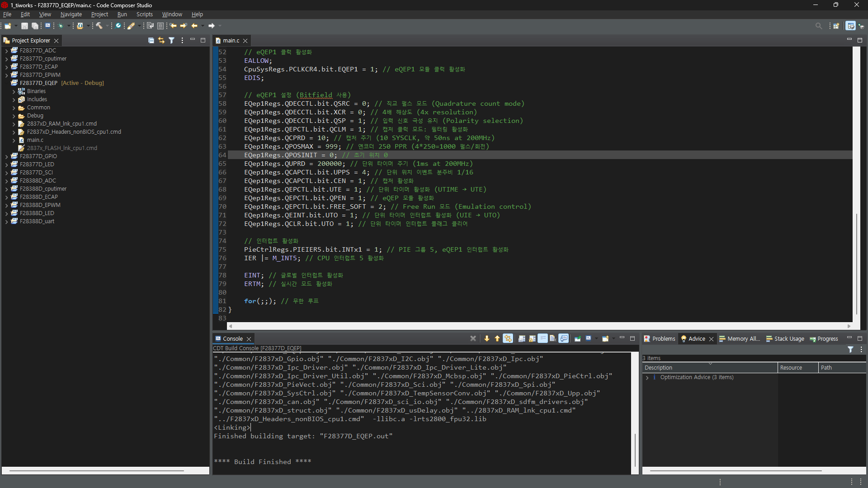The width and height of the screenshot is (868, 488).
Task: Select the F28388D_uart project
Action: click(x=37, y=221)
